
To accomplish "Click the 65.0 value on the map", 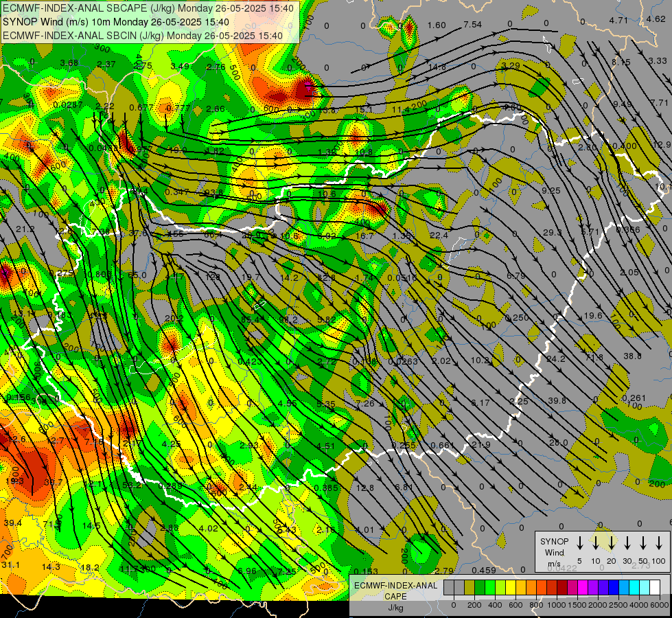I will pos(137,275).
